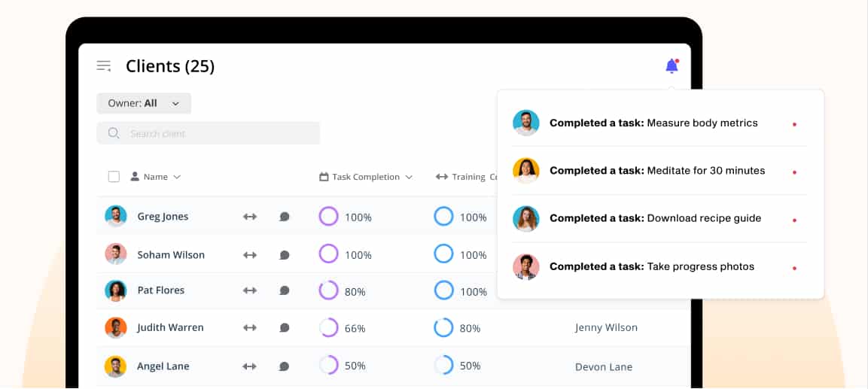
Task: Open notification Take progress photos
Action: coord(659,266)
